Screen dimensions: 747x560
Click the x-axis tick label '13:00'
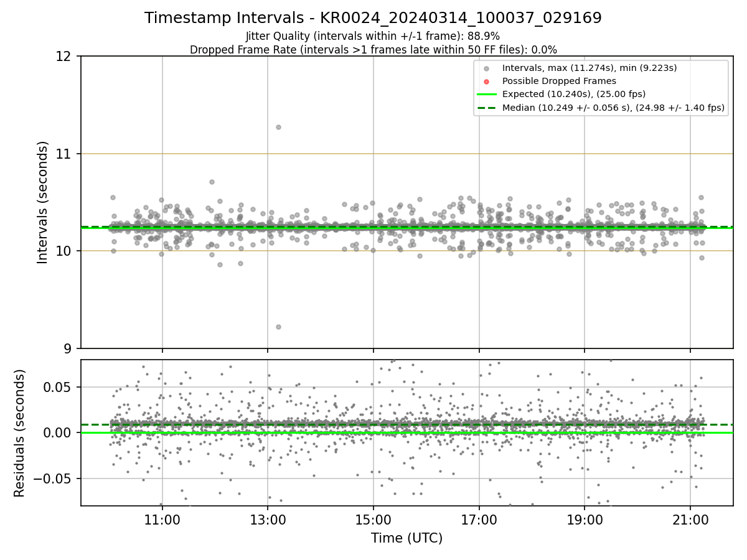click(268, 519)
